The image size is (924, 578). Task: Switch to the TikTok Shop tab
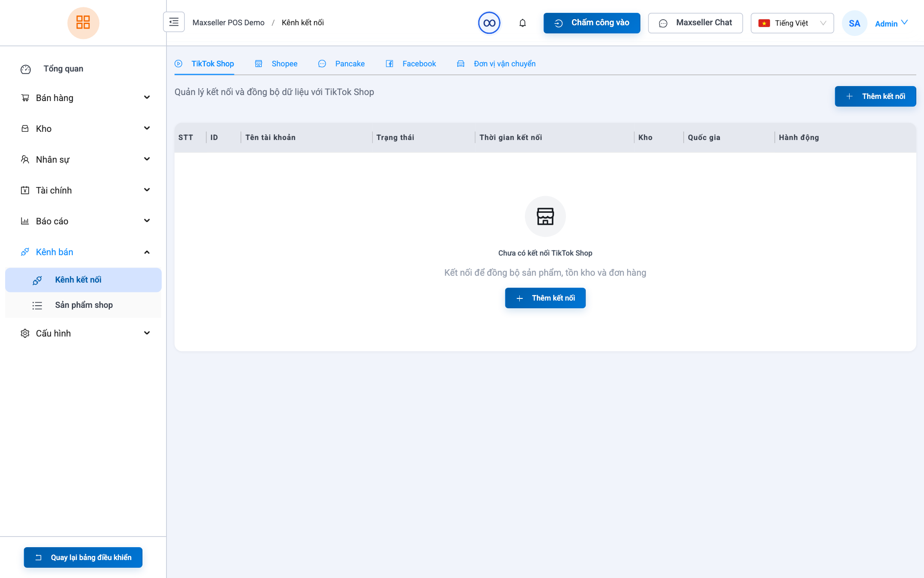point(204,64)
